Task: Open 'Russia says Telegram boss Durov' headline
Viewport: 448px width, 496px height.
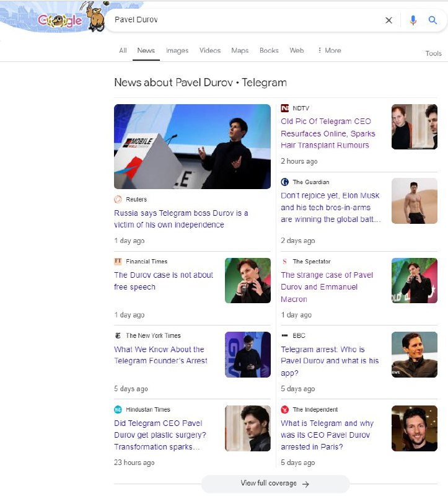Action: 181,219
